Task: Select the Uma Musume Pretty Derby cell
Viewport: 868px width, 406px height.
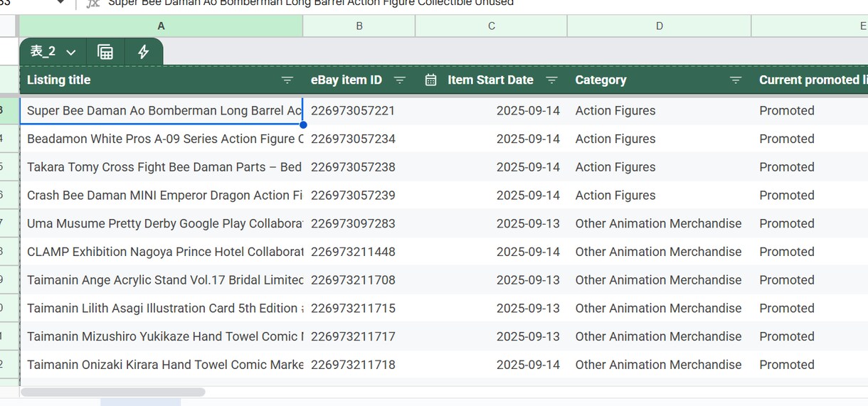Action: [x=162, y=223]
